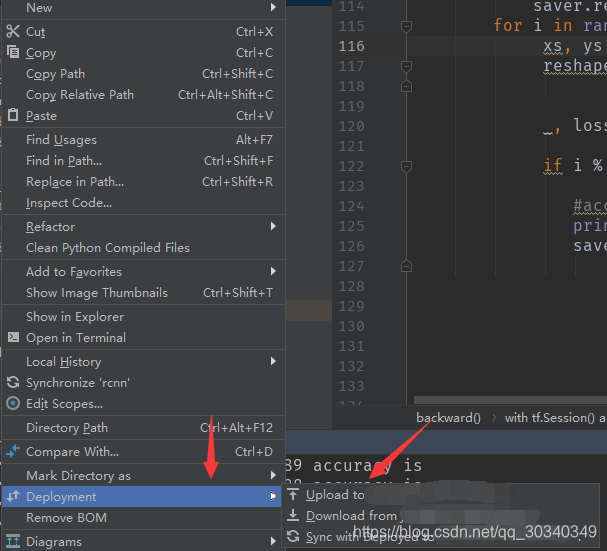
Task: Click line number 116 in gutter
Action: pos(352,46)
